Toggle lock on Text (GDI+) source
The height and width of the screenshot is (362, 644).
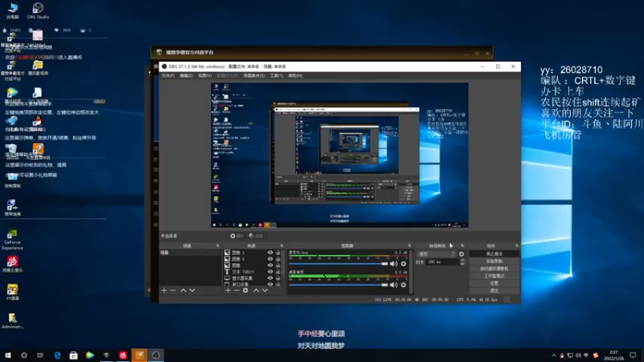278,272
